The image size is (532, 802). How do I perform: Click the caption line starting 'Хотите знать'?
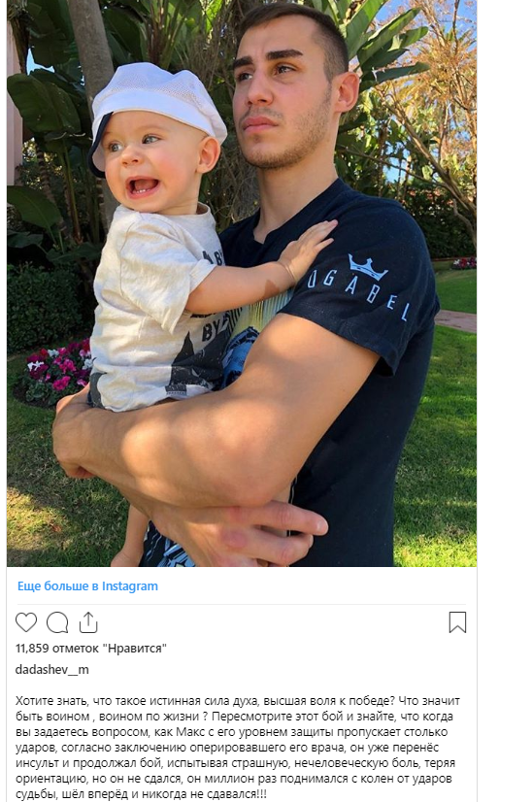pos(238,701)
